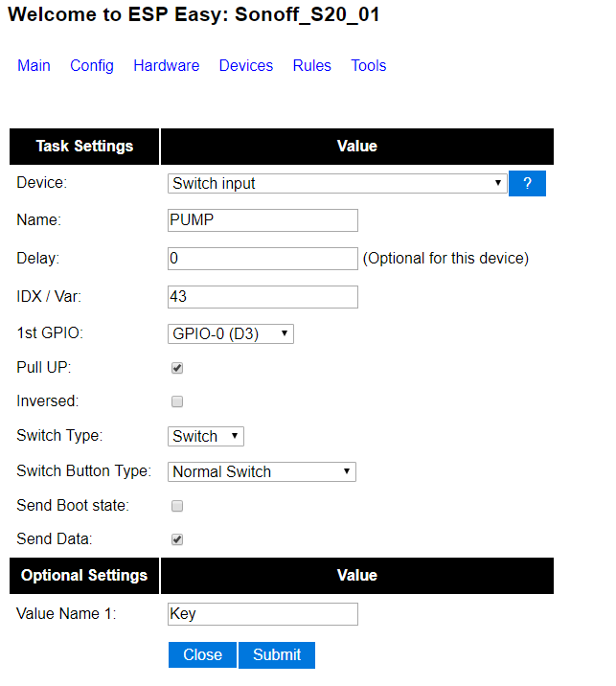The image size is (616, 686).
Task: Click the 'Switch Button Type:' label
Action: (x=83, y=471)
